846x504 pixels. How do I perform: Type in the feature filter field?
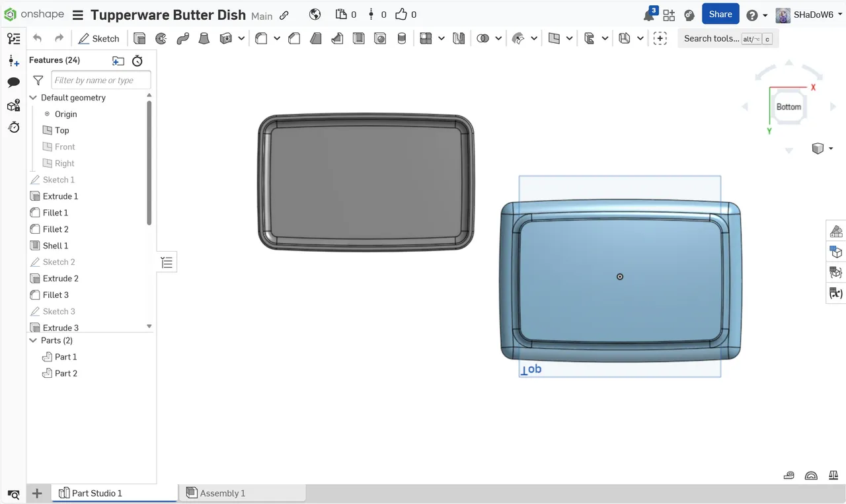click(x=100, y=79)
